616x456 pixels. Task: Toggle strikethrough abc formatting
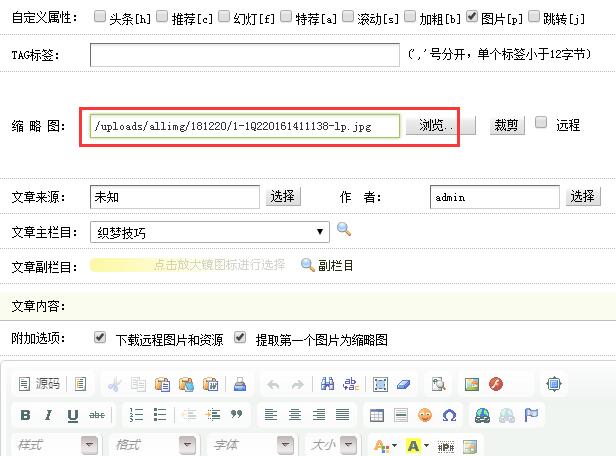pyautogui.click(x=97, y=415)
